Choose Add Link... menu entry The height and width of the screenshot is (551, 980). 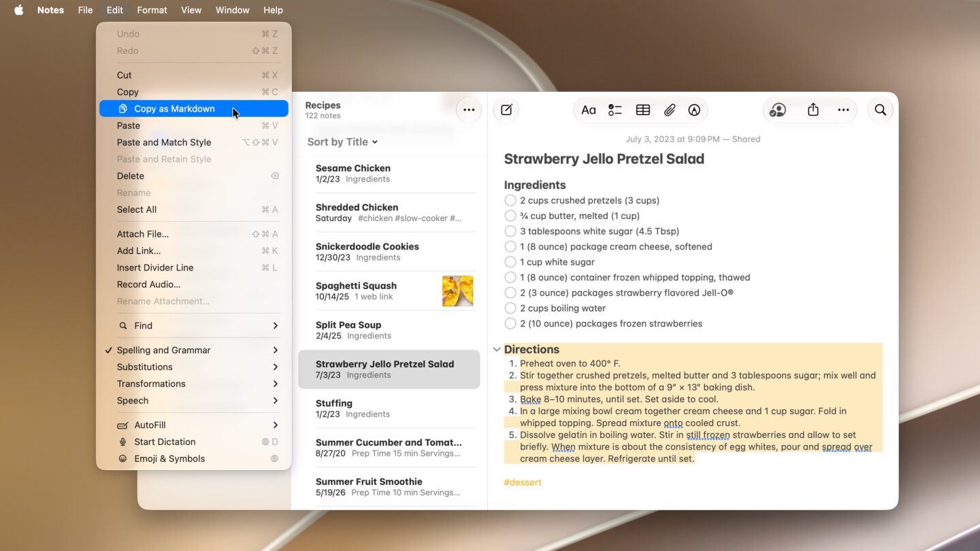194,251
